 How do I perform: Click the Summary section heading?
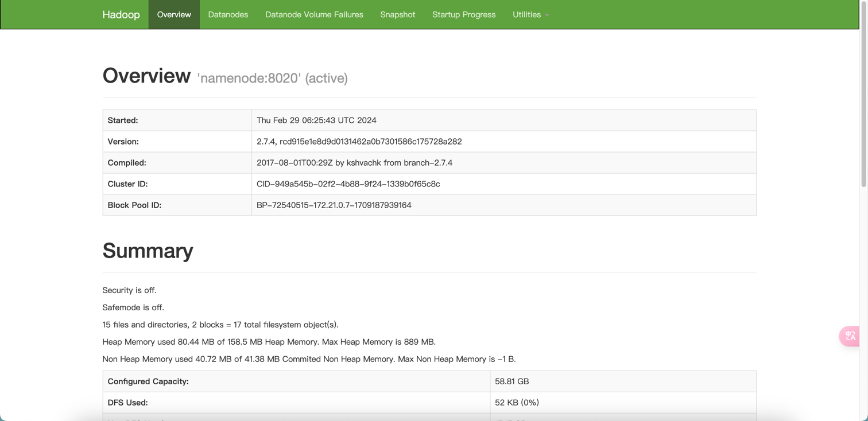148,251
